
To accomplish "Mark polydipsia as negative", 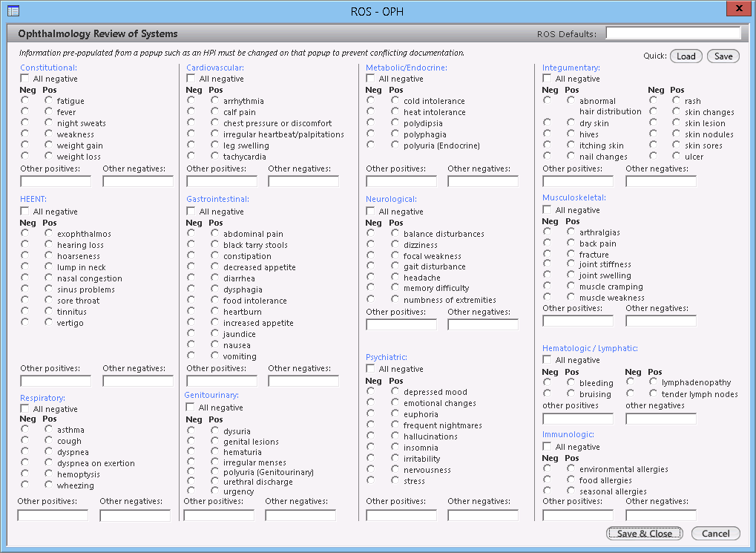I will [370, 122].
